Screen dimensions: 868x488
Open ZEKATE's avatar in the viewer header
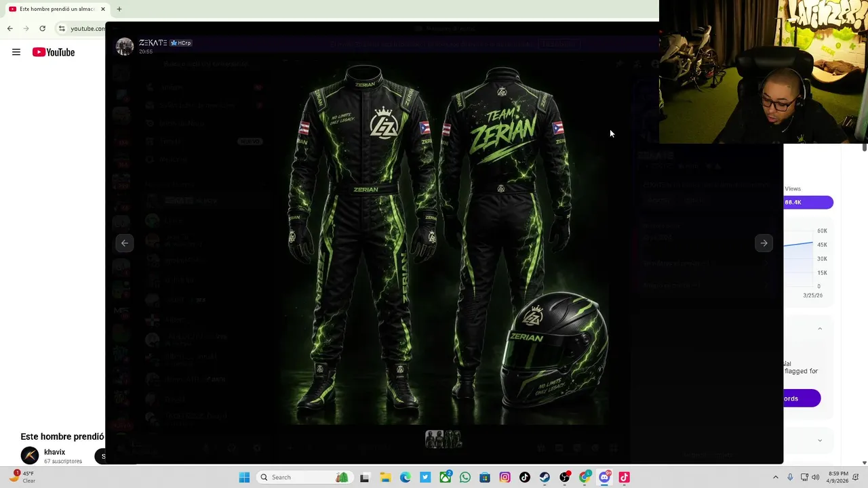125,46
